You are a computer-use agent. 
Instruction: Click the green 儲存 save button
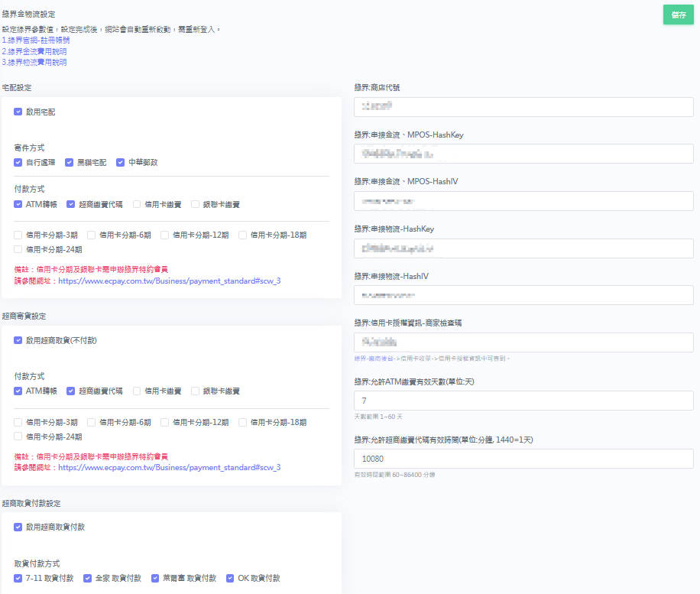(x=678, y=15)
